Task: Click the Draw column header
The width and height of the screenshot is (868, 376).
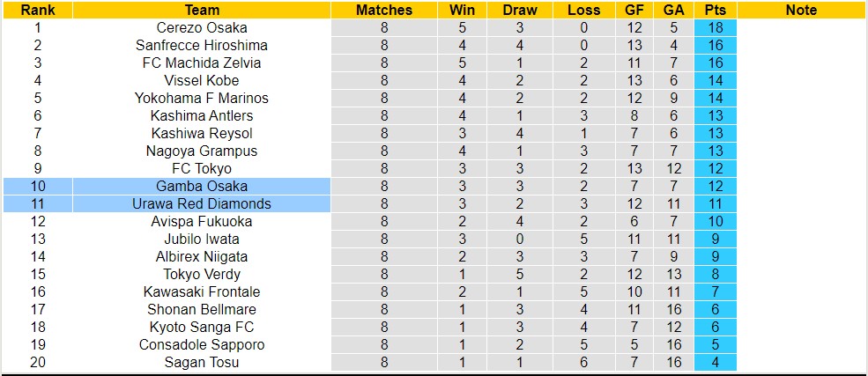Action: (x=520, y=11)
